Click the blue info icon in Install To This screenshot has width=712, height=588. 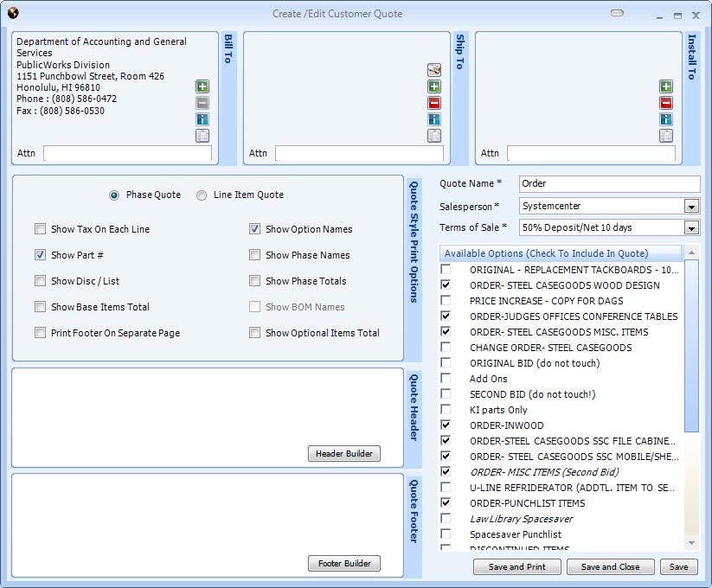coord(666,119)
